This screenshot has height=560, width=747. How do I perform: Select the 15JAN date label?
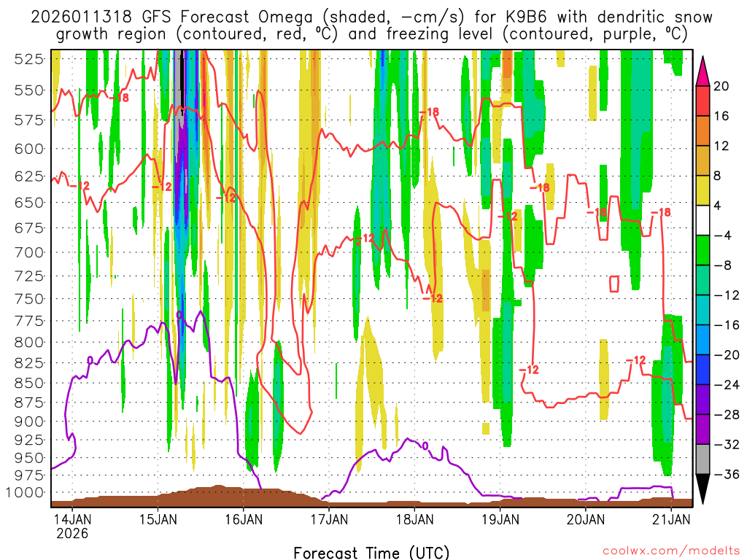tap(158, 519)
